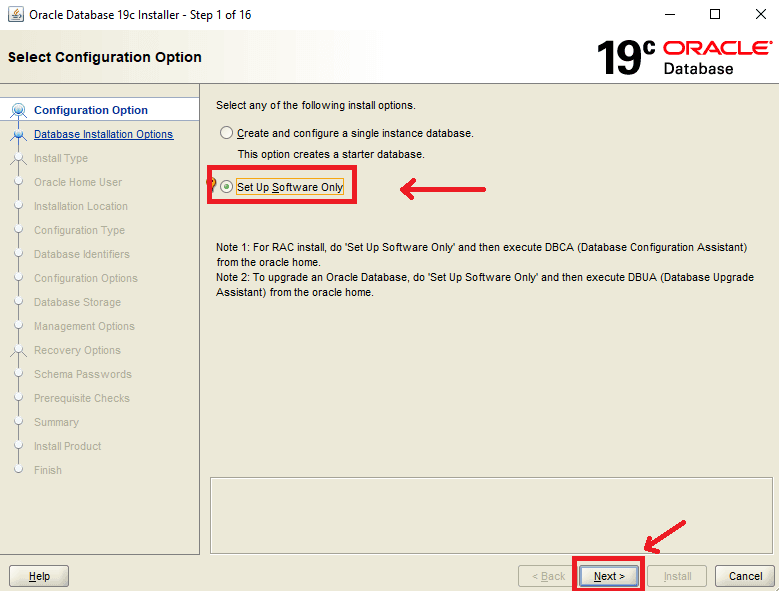The image size is (779, 591).
Task: Click the Oracle Database 19c logo
Action: [x=684, y=57]
